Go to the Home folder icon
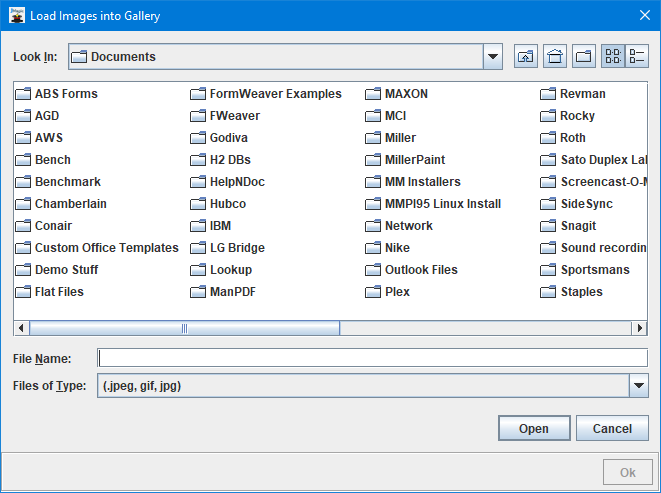This screenshot has width=661, height=493. [x=555, y=57]
